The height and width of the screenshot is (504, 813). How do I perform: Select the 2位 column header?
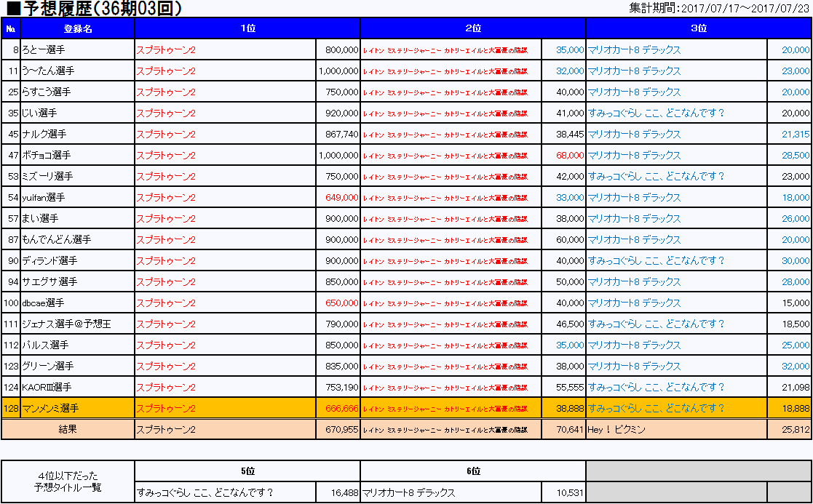coord(473,28)
